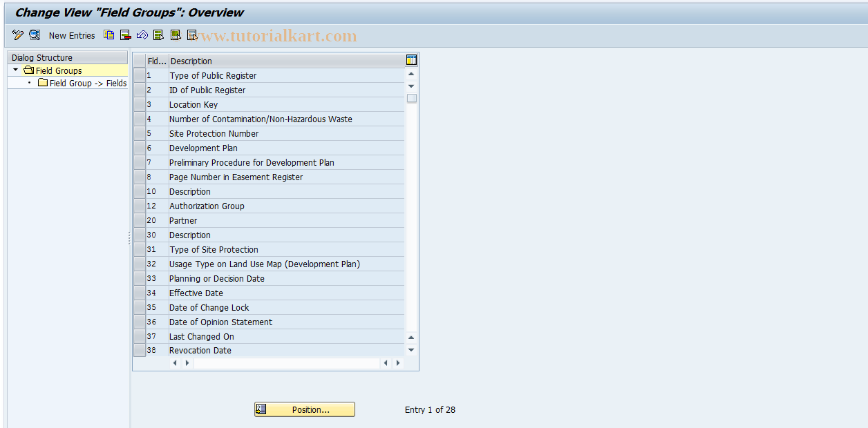Click field group number 12 cell

pos(157,206)
